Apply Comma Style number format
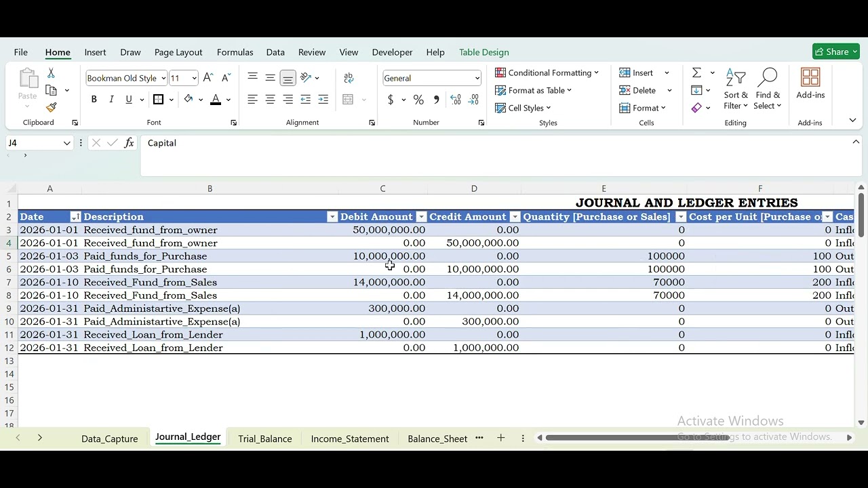 (436, 100)
